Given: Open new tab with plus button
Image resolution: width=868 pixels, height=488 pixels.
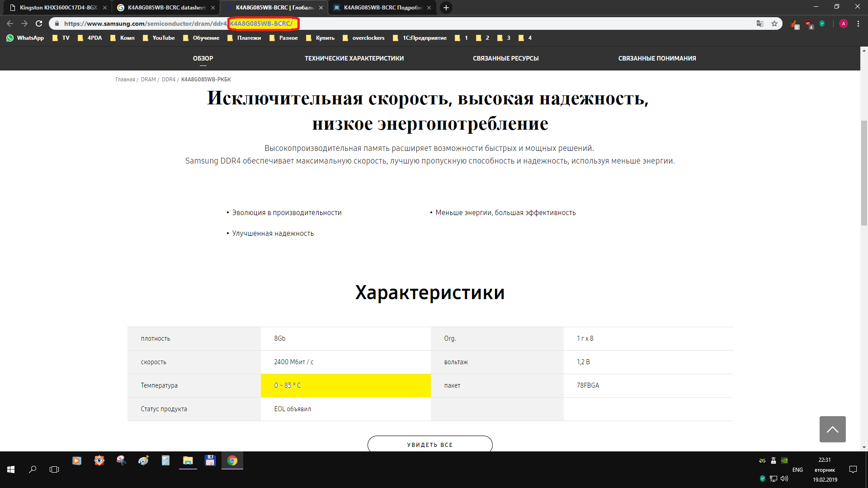Looking at the screenshot, I should 446,8.
